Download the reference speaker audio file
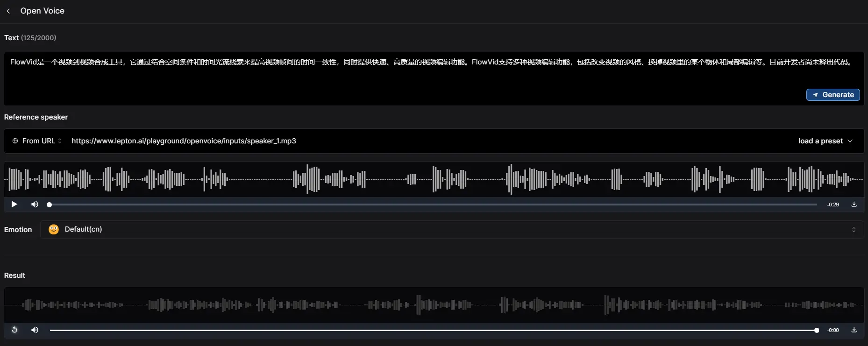 click(854, 205)
